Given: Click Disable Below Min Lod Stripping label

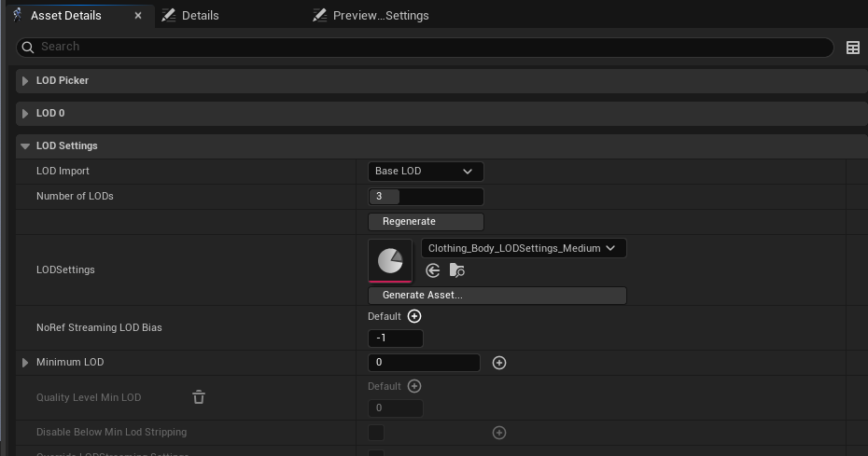Looking at the screenshot, I should (x=111, y=432).
